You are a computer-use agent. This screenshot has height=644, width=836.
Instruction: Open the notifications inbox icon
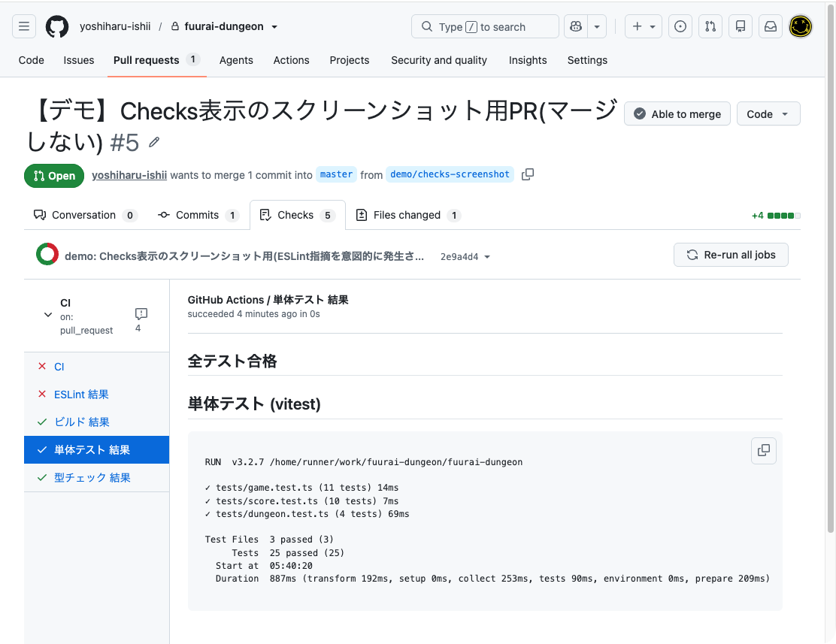pos(771,26)
